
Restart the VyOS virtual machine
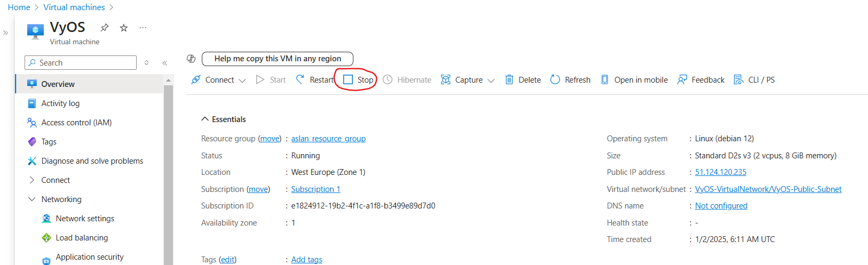tap(315, 80)
